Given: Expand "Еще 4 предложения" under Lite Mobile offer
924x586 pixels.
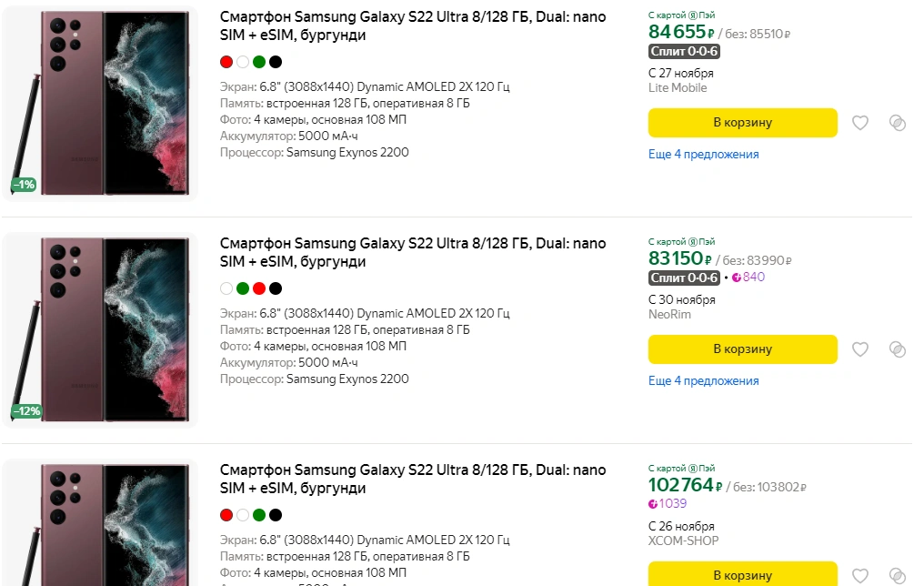Looking at the screenshot, I should tap(703, 155).
